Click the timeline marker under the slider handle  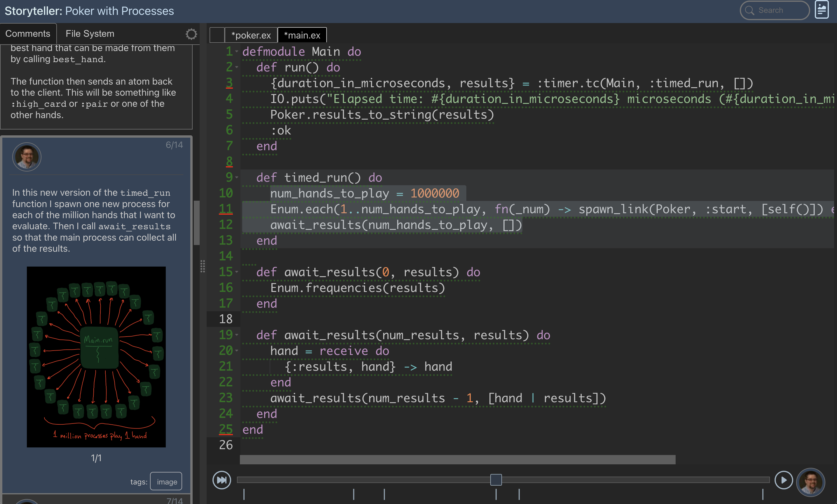click(496, 494)
